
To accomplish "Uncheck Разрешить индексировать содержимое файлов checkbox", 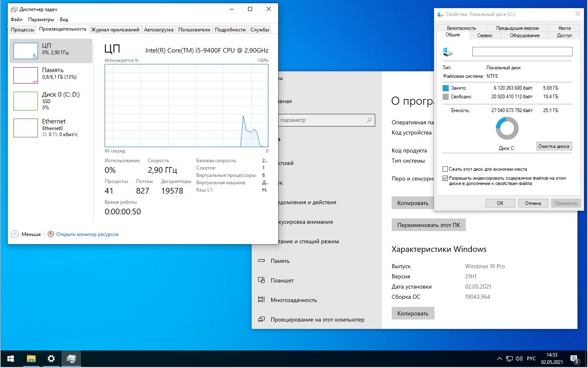I will [445, 178].
